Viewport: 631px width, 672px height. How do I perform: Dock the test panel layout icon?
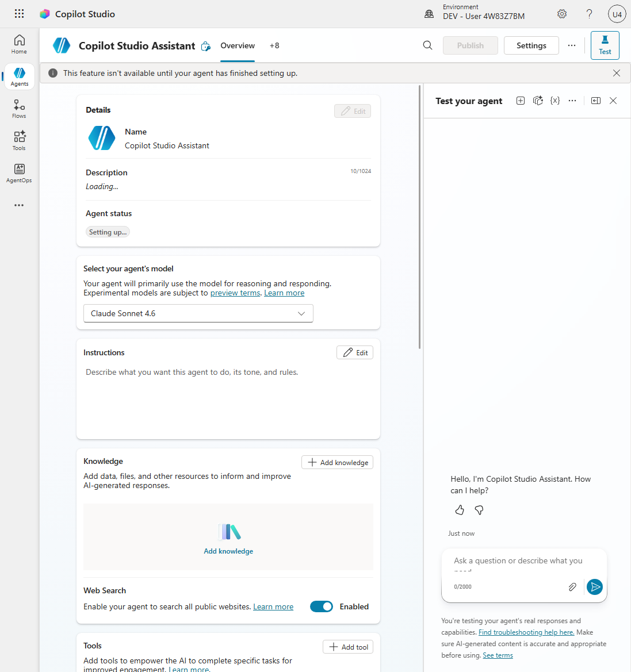coord(596,101)
